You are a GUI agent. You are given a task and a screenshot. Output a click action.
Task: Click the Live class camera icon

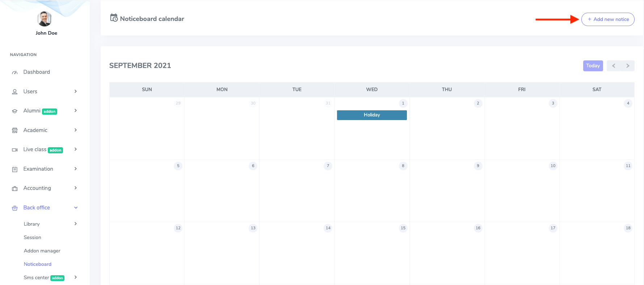point(15,150)
